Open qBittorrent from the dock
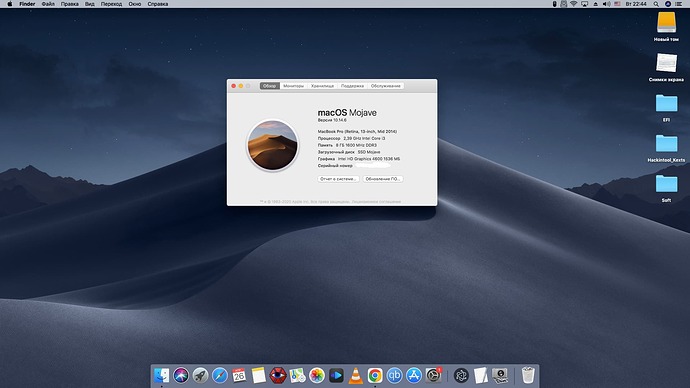 pyautogui.click(x=394, y=375)
